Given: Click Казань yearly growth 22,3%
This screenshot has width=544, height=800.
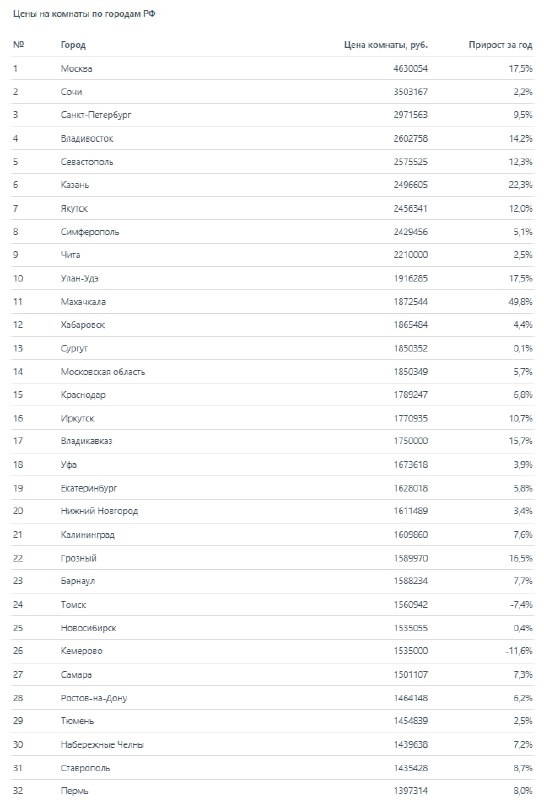Looking at the screenshot, I should 520,185.
